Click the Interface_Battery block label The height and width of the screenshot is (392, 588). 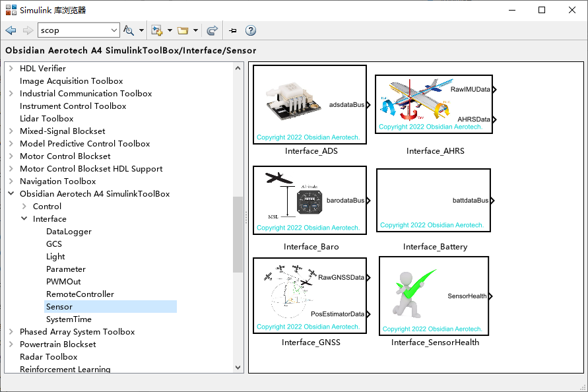[435, 247]
